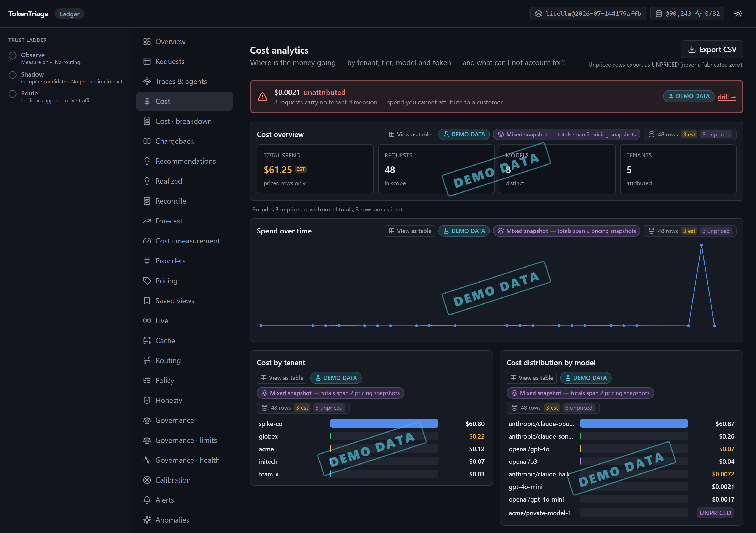Open Governance · limits page

coord(184,440)
